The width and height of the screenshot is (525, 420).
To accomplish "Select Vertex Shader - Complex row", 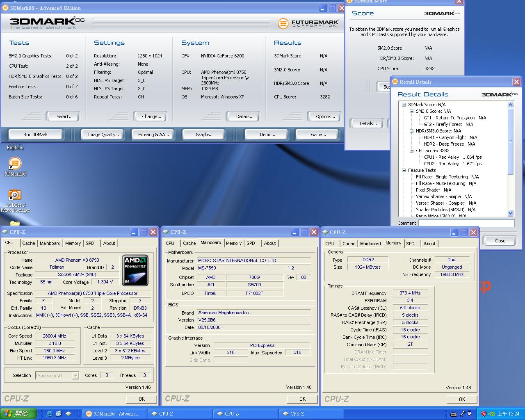I will point(446,203).
